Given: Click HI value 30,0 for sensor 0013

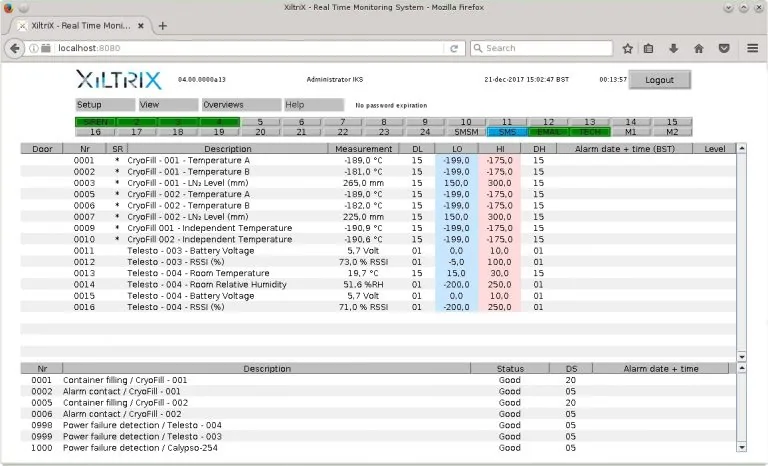Looking at the screenshot, I should coord(499,273).
